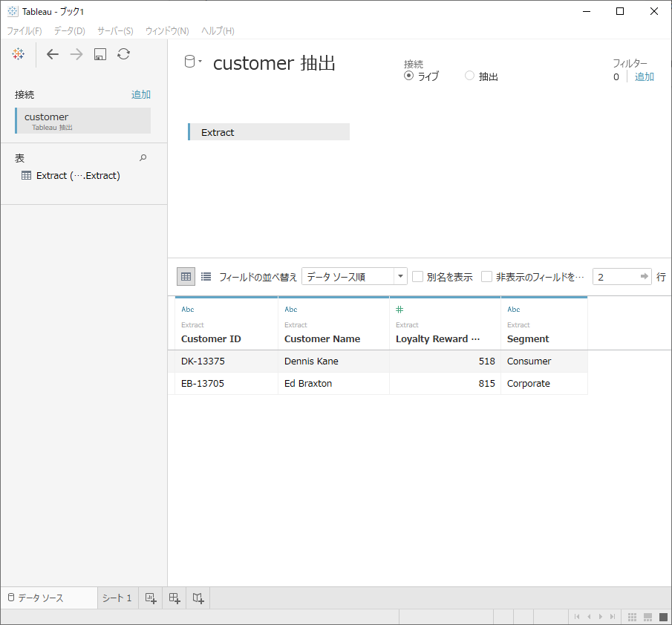
Task: Open the データ menu
Action: tap(68, 30)
